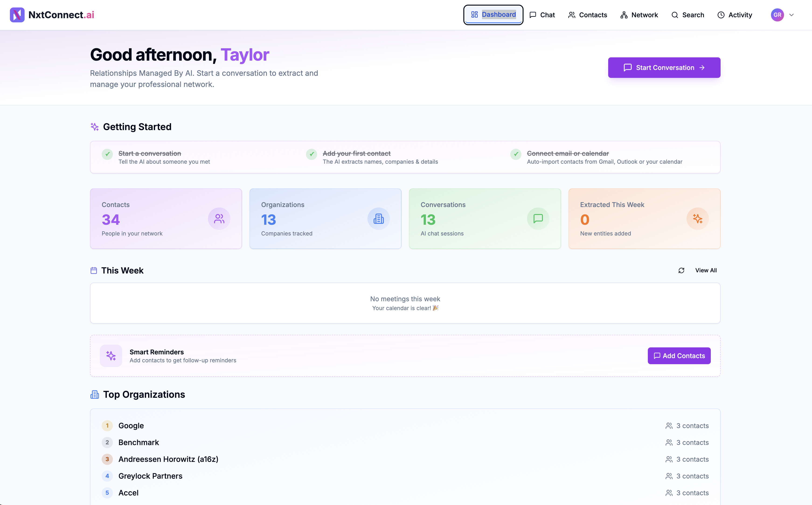Click the Start a conversation checkmark
The height and width of the screenshot is (505, 812).
[107, 154]
